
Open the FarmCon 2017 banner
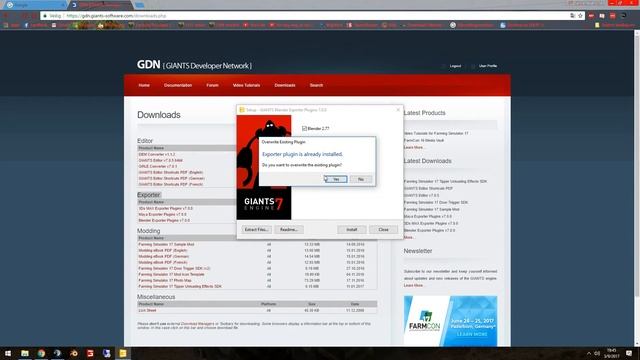click(451, 321)
